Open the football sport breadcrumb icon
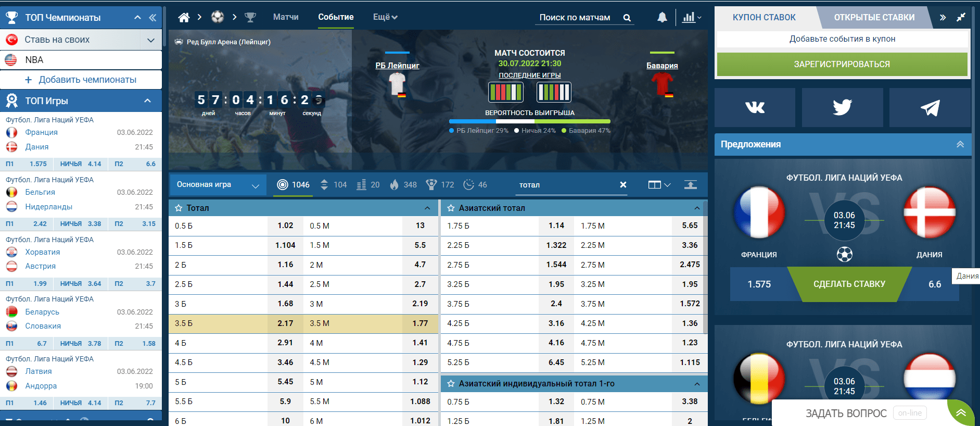The height and width of the screenshot is (426, 980). pos(218,17)
